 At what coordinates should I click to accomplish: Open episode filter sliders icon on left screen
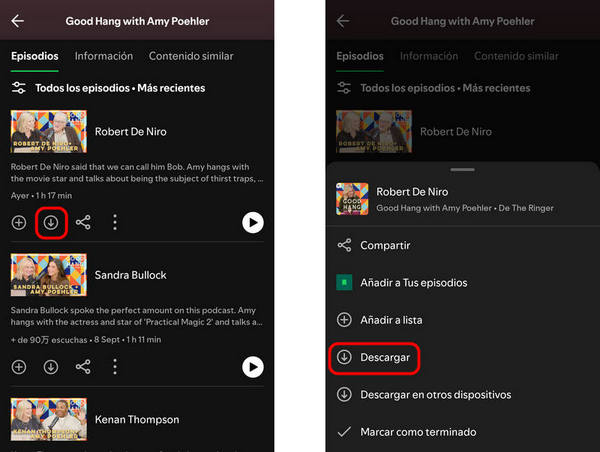click(18, 88)
